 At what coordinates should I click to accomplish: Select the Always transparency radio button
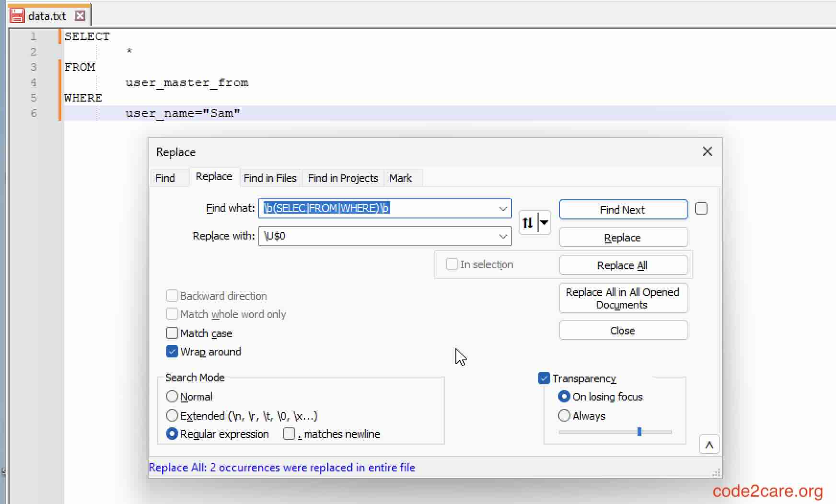click(x=564, y=415)
